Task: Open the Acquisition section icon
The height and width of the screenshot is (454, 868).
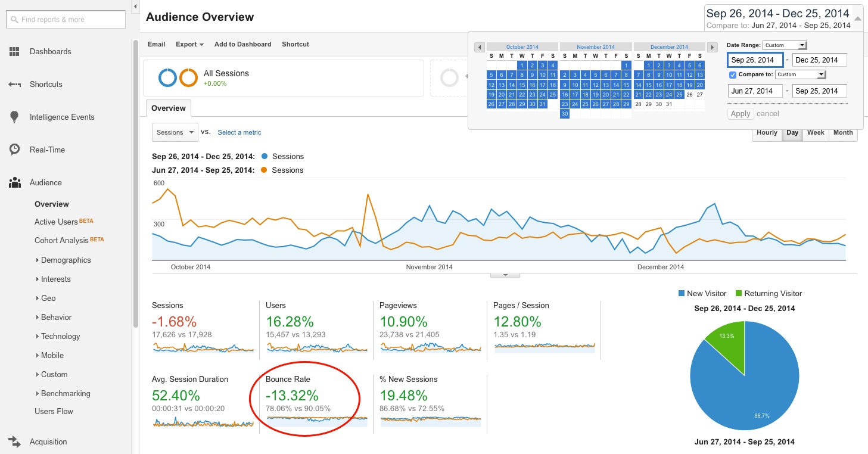Action: tap(14, 441)
